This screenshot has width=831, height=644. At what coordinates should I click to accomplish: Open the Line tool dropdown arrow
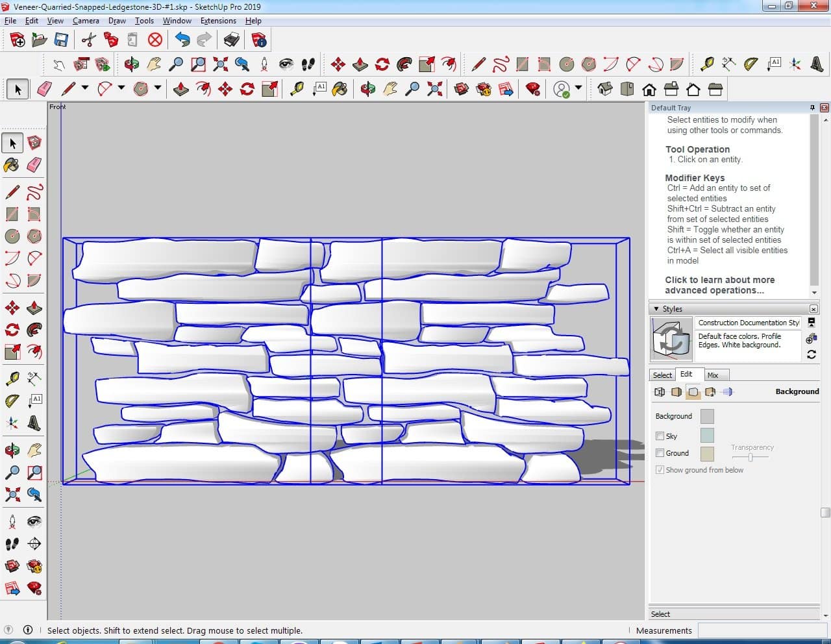pos(84,89)
